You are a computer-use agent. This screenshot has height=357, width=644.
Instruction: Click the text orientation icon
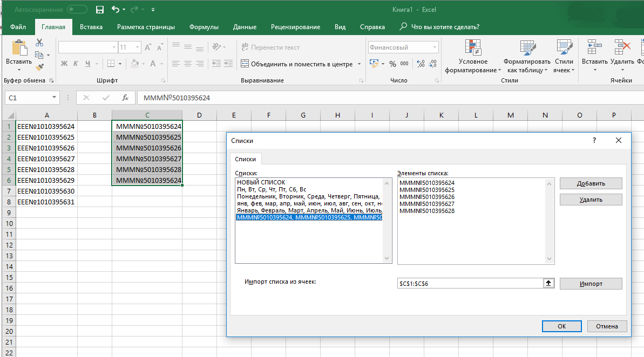tap(216, 47)
